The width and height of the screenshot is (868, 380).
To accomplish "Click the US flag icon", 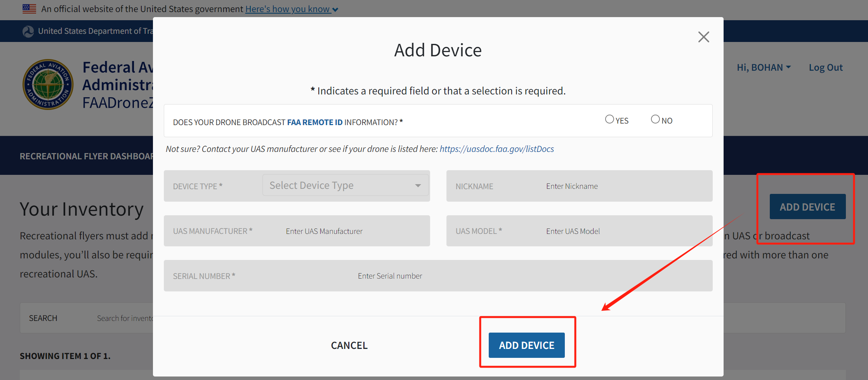I will click(29, 9).
